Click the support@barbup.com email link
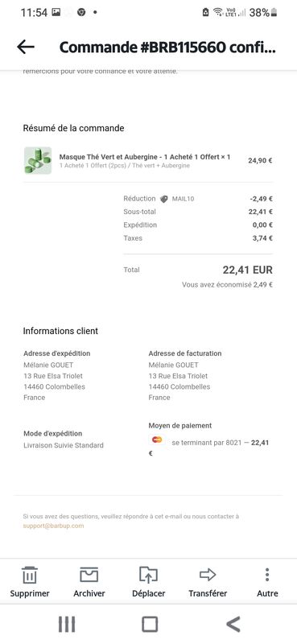Screen dimensions: 297x644 53,526
